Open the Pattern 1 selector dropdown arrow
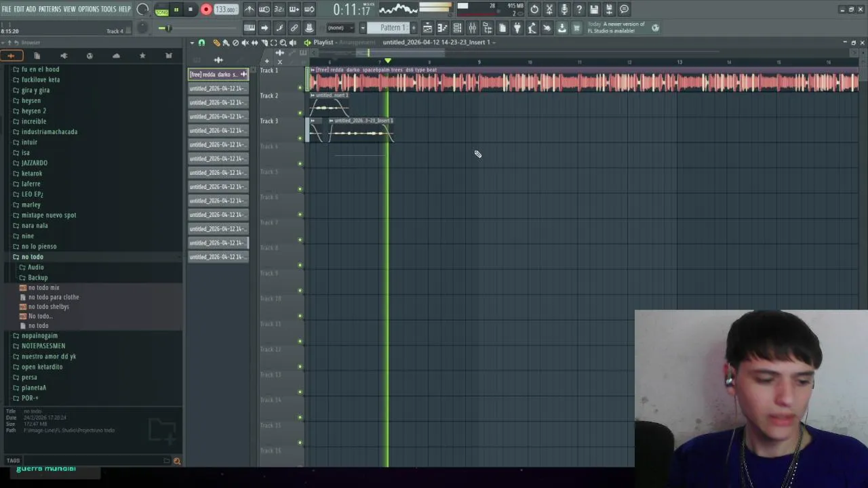Image resolution: width=868 pixels, height=488 pixels. 363,28
